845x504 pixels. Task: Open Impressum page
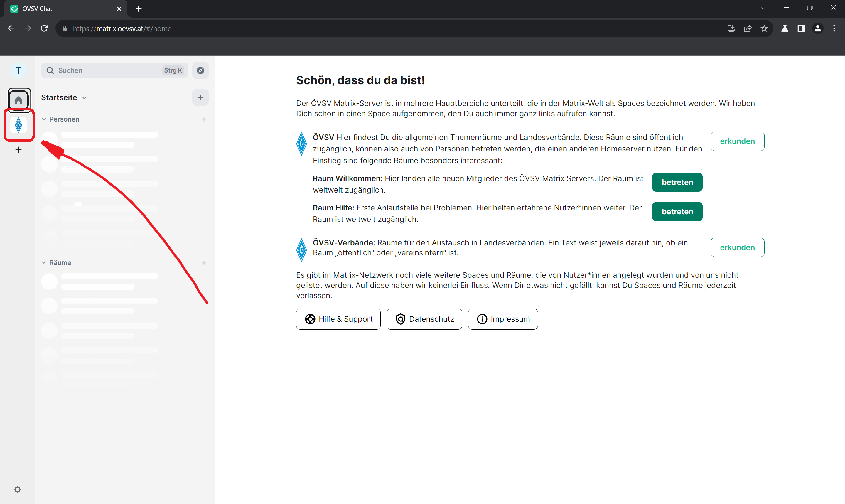(x=503, y=319)
